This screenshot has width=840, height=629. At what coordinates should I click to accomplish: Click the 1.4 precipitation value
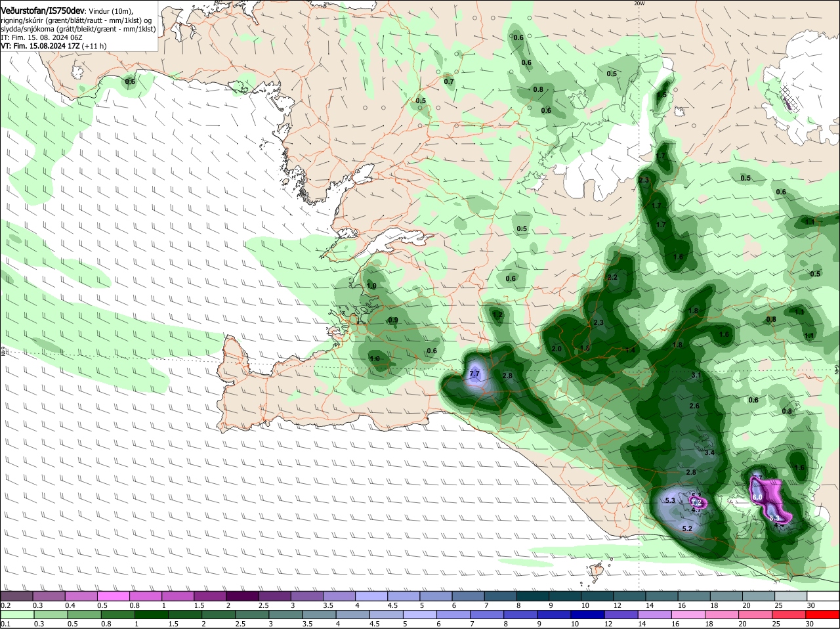630,351
